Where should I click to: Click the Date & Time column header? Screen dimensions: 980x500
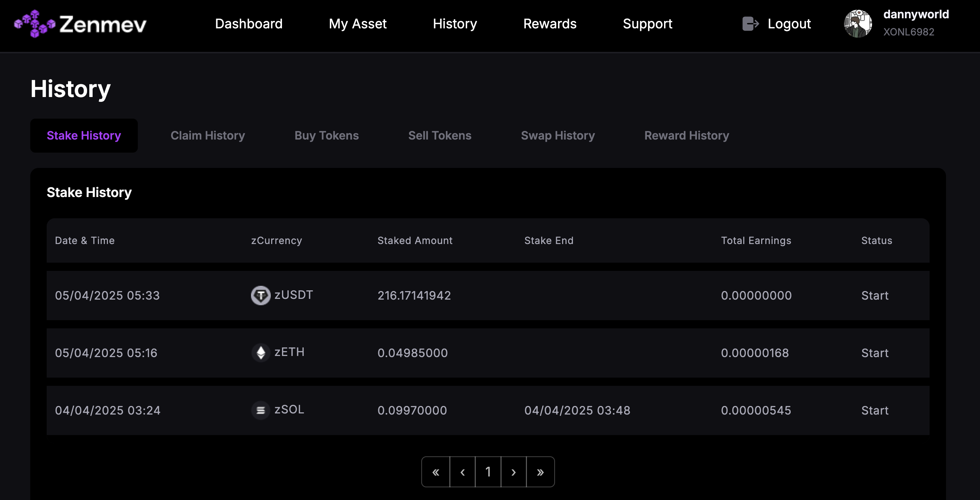point(84,241)
